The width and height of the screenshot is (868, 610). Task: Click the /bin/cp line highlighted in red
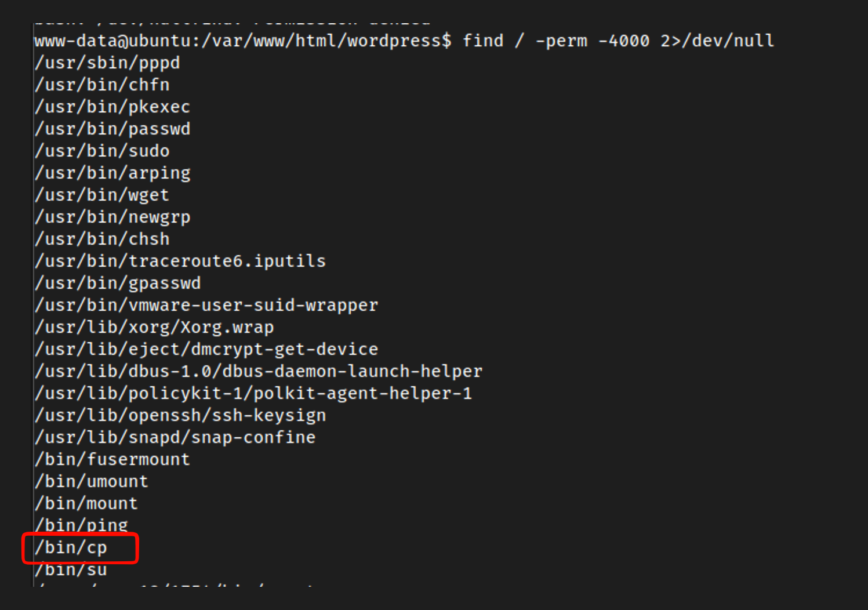pos(71,548)
